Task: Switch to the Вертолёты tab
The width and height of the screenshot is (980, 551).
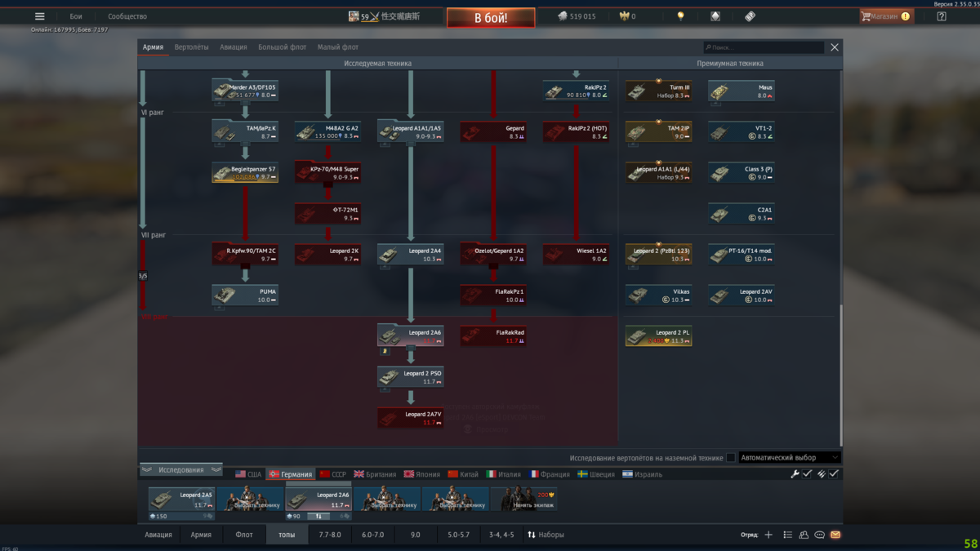Action: pos(192,47)
